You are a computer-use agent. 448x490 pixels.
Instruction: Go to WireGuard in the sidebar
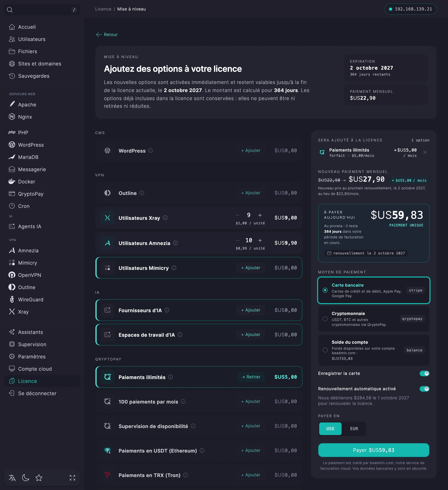point(42,299)
